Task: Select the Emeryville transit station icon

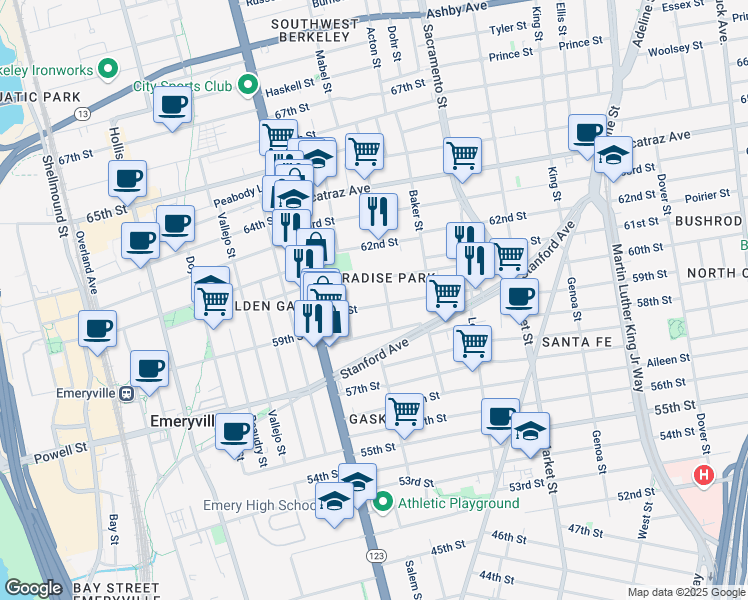Action: (x=127, y=393)
